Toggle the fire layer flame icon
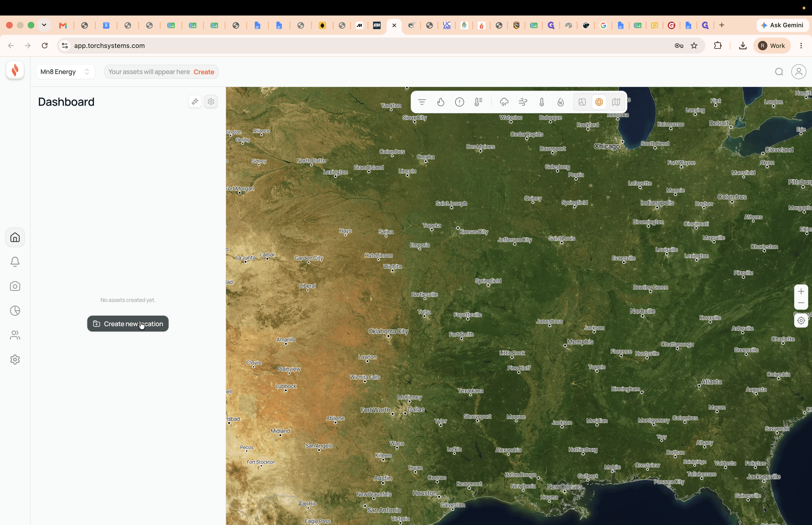This screenshot has height=525, width=812. click(441, 102)
